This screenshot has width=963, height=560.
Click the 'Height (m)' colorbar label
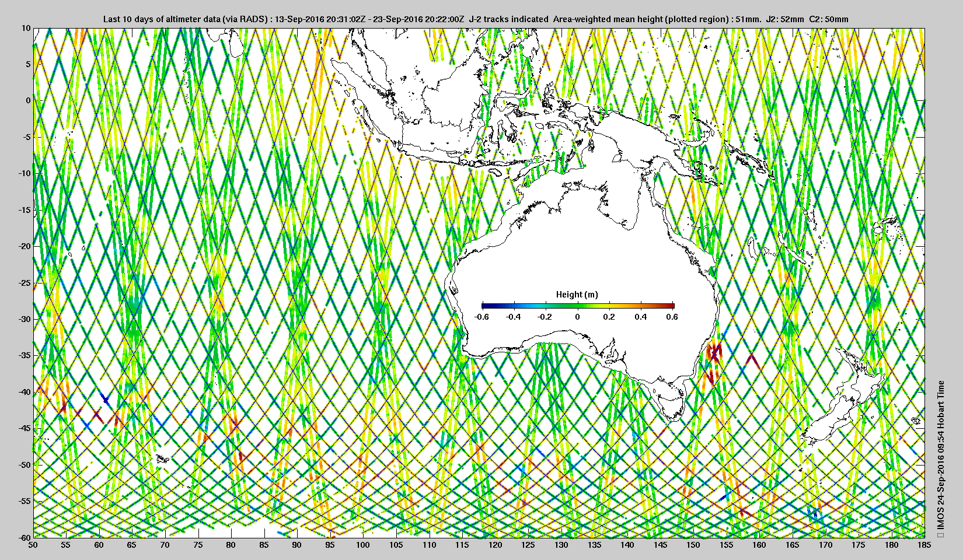577,295
